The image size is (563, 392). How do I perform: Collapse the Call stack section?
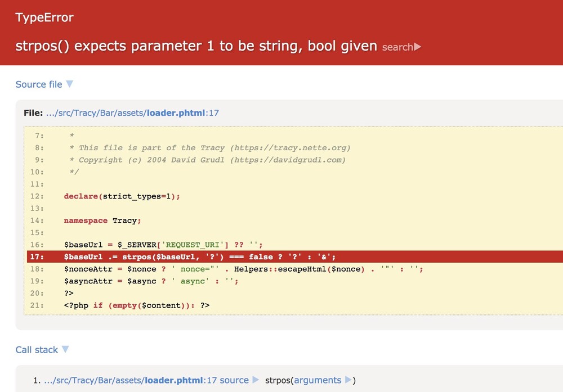[x=66, y=349]
